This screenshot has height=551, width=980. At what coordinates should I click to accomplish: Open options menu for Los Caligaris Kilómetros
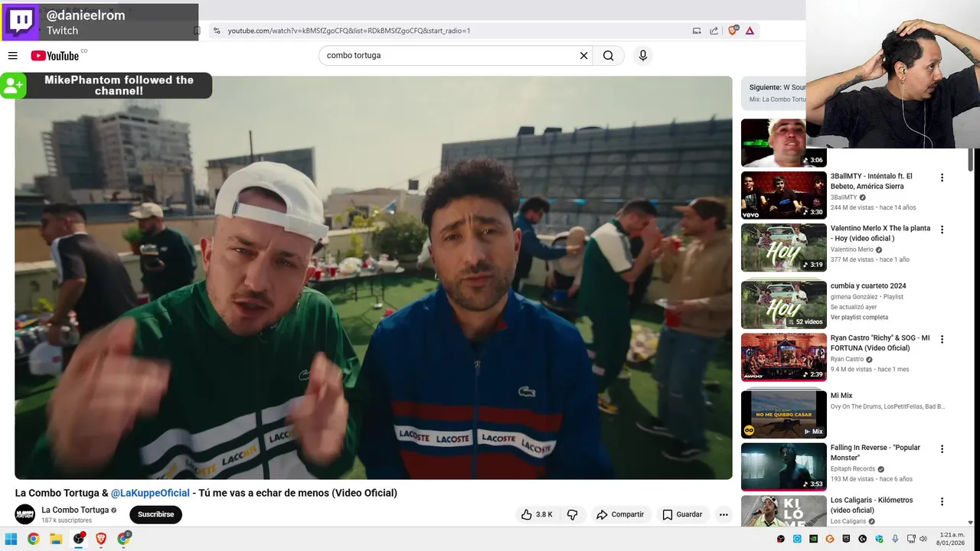(942, 502)
